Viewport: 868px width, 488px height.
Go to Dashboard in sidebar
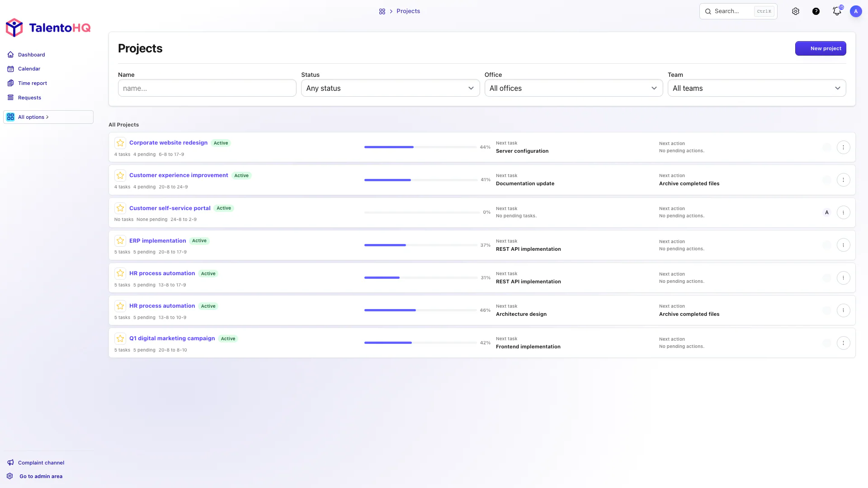[31, 55]
